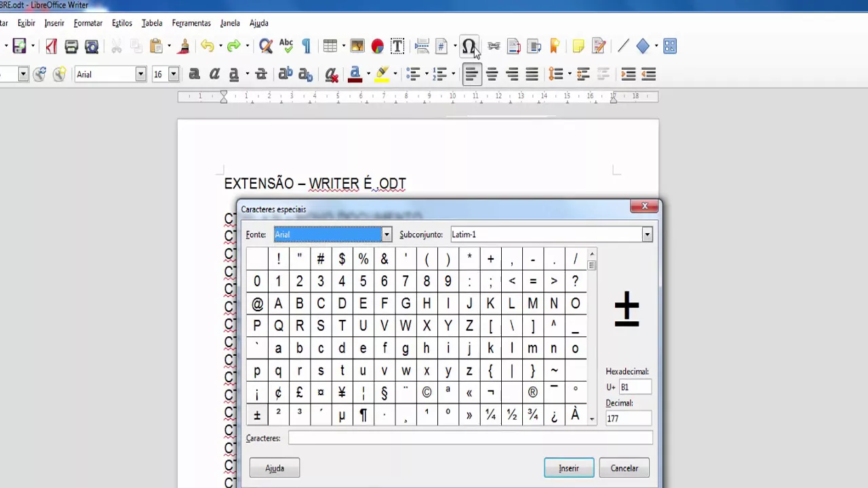Viewport: 868px width, 488px height.
Task: Open the Formatar menu
Action: point(88,23)
